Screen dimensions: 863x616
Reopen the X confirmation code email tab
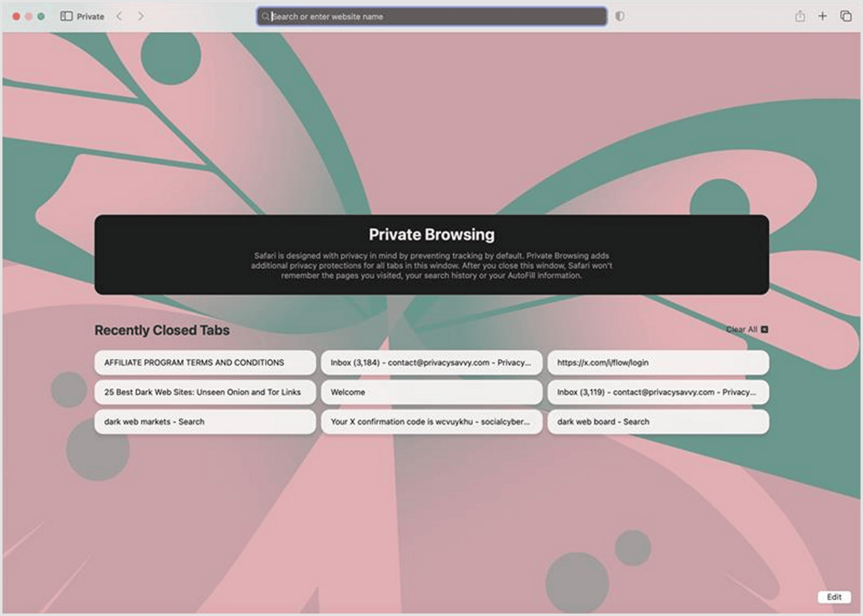tap(431, 422)
